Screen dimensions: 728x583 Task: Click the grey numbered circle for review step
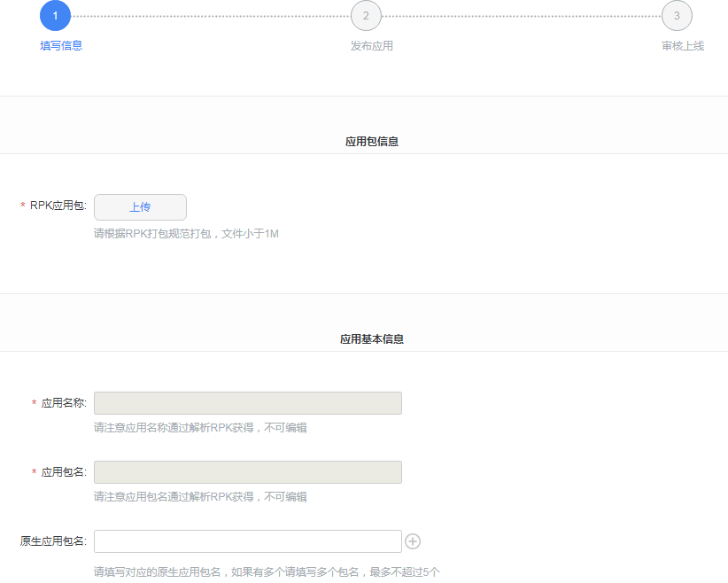point(677,15)
